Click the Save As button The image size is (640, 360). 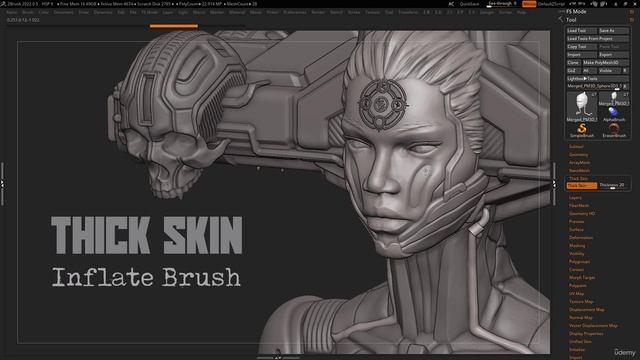pyautogui.click(x=613, y=31)
